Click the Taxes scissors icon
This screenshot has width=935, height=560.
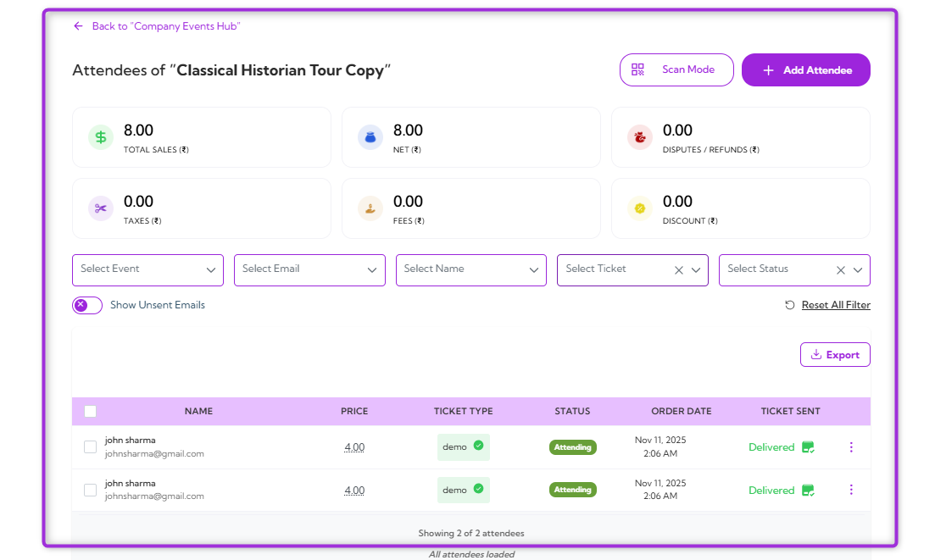[100, 208]
